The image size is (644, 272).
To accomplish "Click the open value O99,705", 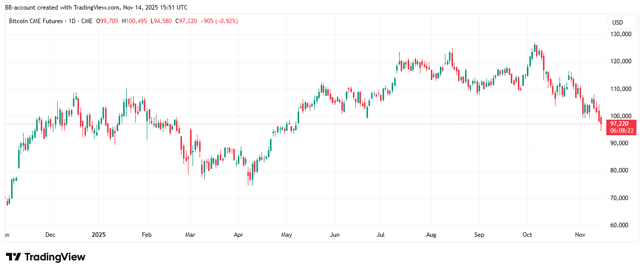I will pos(110,21).
